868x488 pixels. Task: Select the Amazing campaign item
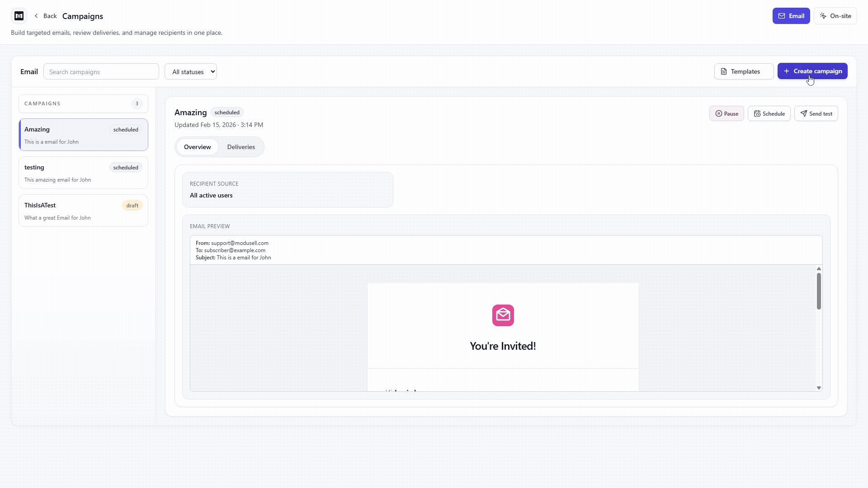[x=83, y=135]
